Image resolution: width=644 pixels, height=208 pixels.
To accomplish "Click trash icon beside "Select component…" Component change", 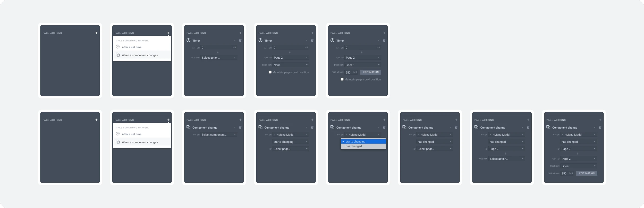I will pos(240,127).
